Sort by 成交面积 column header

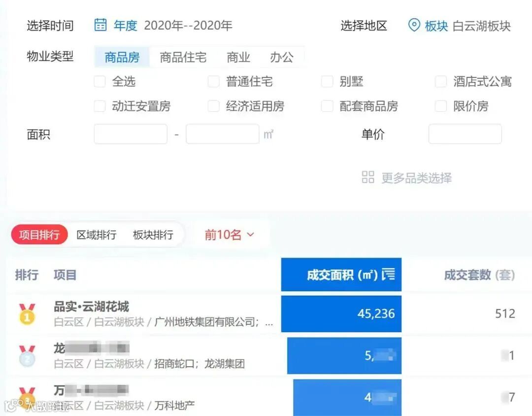341,275
